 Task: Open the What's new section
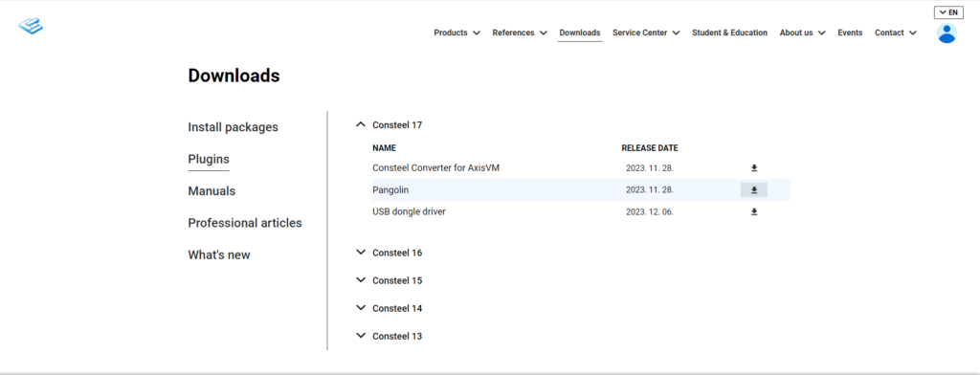pos(219,255)
